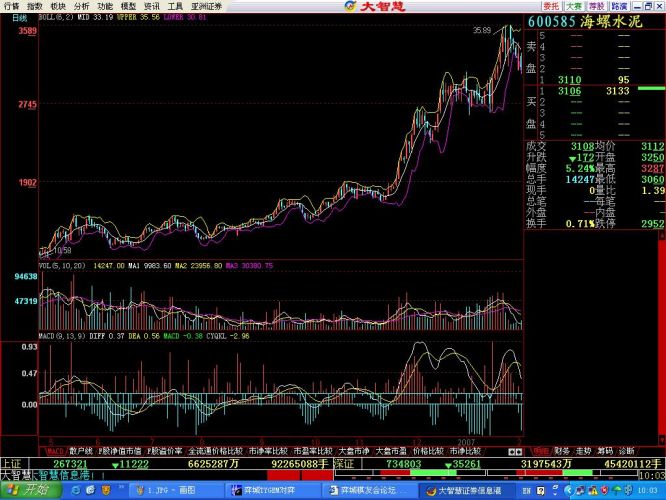
Task: Launch Internet Explorer from quick launch
Action: coord(76,491)
